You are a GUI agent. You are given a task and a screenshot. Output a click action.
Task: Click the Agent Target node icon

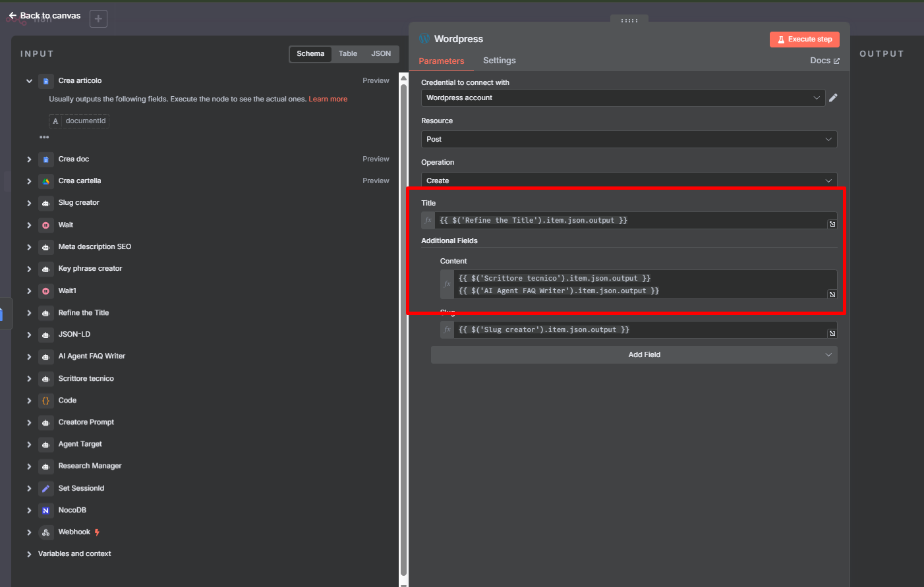45,445
